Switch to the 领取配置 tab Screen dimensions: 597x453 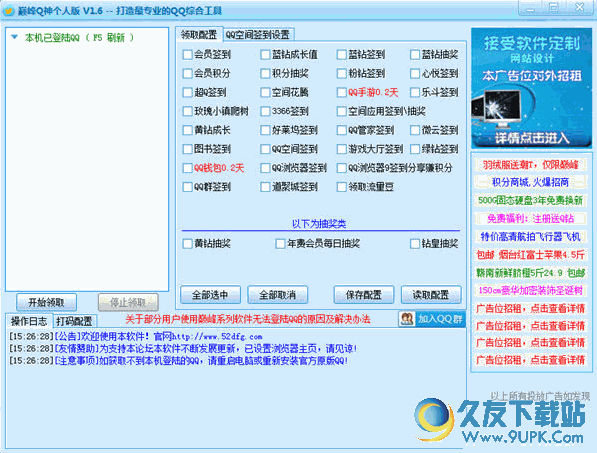tap(199, 35)
